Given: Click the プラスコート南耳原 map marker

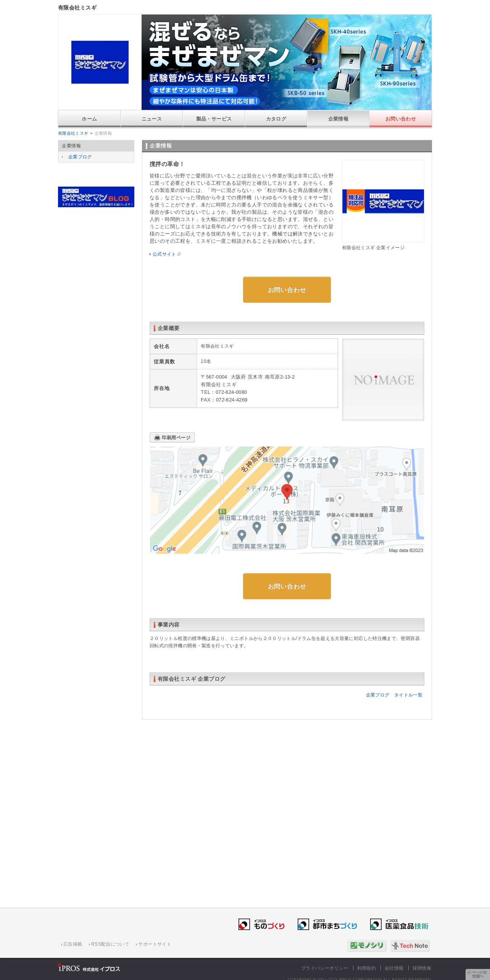Looking at the screenshot, I should [x=407, y=464].
